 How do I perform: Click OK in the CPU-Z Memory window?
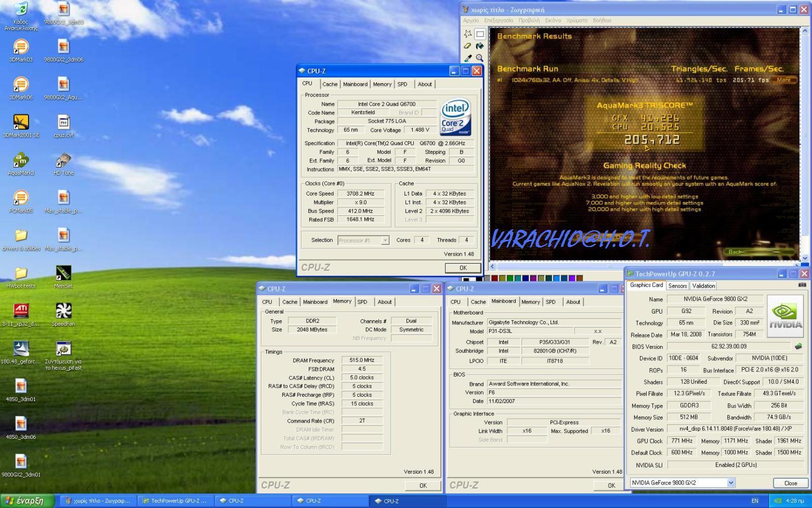pos(423,486)
